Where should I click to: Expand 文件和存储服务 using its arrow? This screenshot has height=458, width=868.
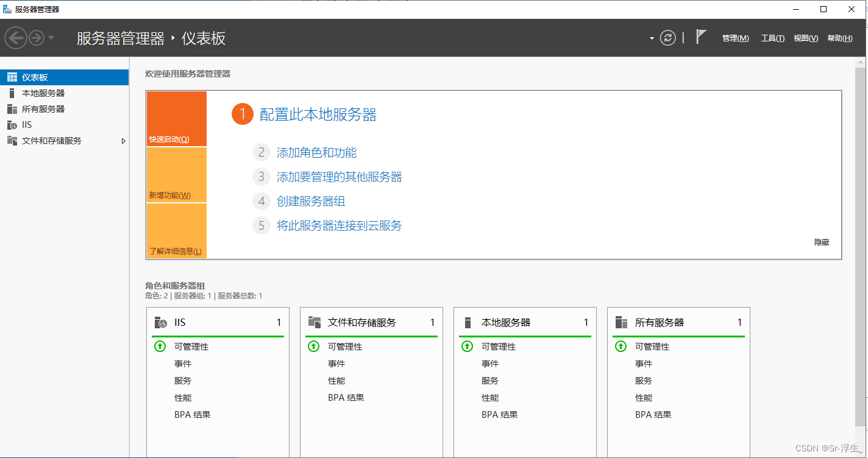click(x=124, y=140)
